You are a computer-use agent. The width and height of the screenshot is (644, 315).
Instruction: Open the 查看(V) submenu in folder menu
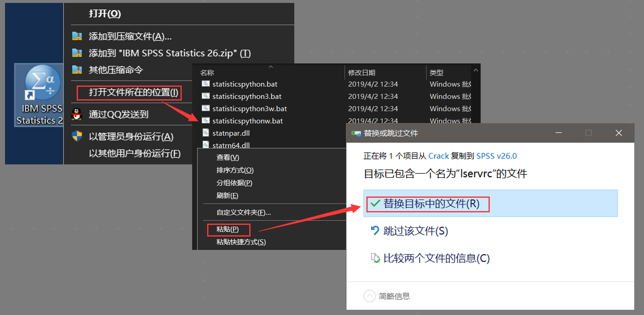[x=228, y=157]
